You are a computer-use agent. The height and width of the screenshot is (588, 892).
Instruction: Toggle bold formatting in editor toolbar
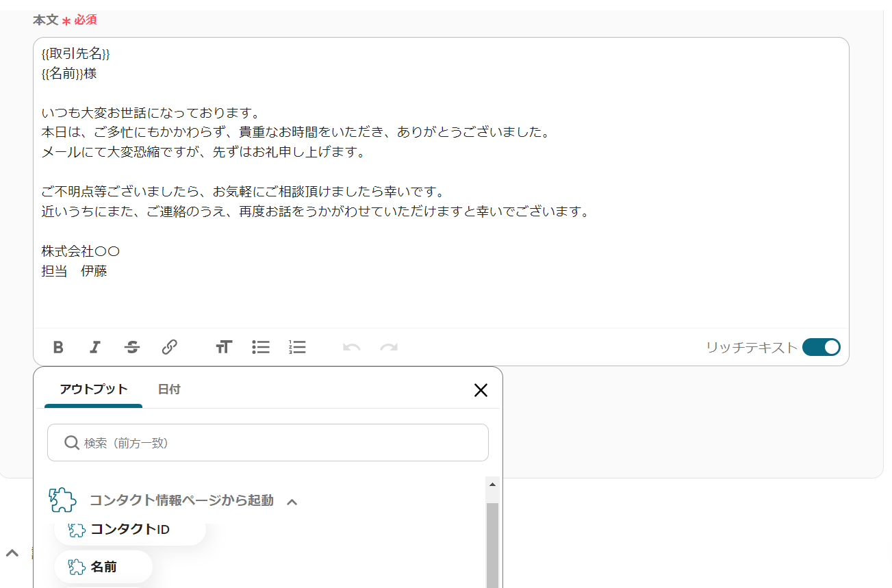pyautogui.click(x=58, y=347)
